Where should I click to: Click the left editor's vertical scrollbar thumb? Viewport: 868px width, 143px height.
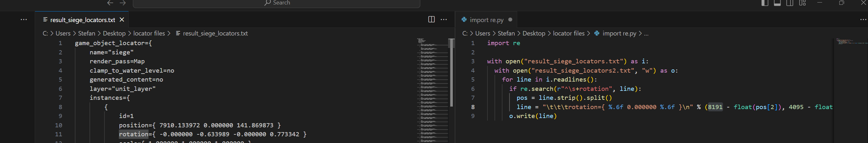[x=452, y=73]
